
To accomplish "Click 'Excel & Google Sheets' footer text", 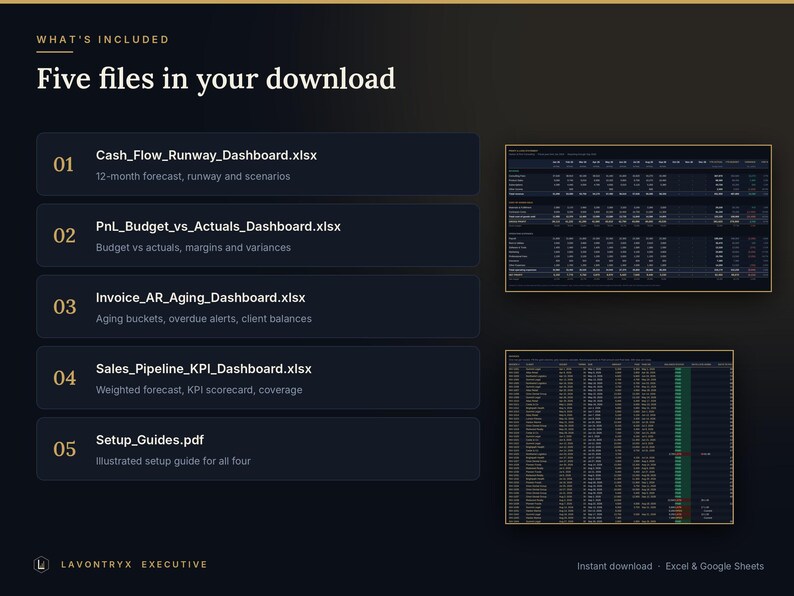I will click(x=714, y=567).
